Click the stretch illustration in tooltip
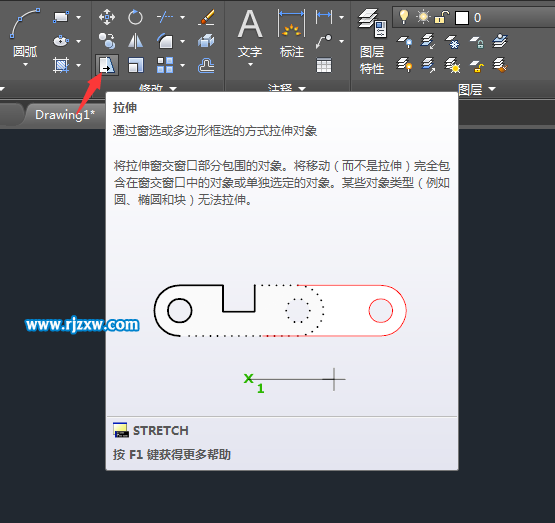 pyautogui.click(x=280, y=338)
